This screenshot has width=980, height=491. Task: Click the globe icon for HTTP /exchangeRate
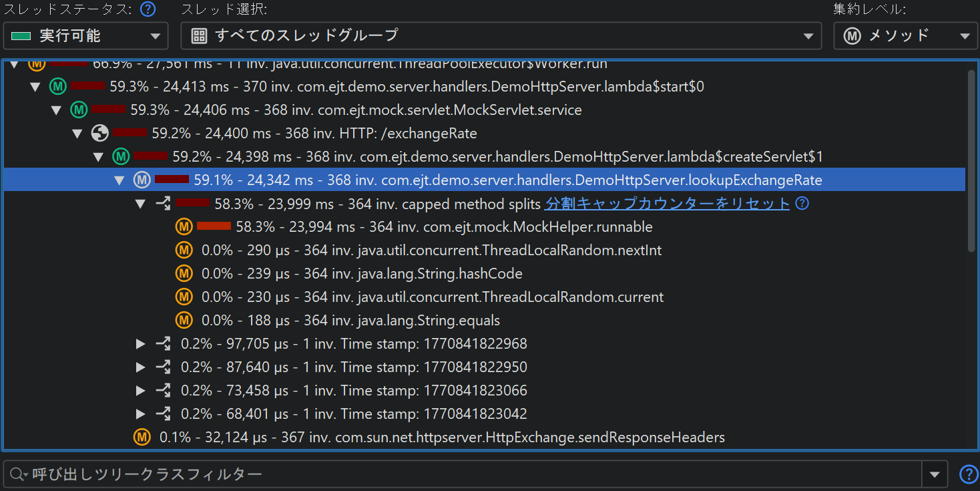pos(99,134)
